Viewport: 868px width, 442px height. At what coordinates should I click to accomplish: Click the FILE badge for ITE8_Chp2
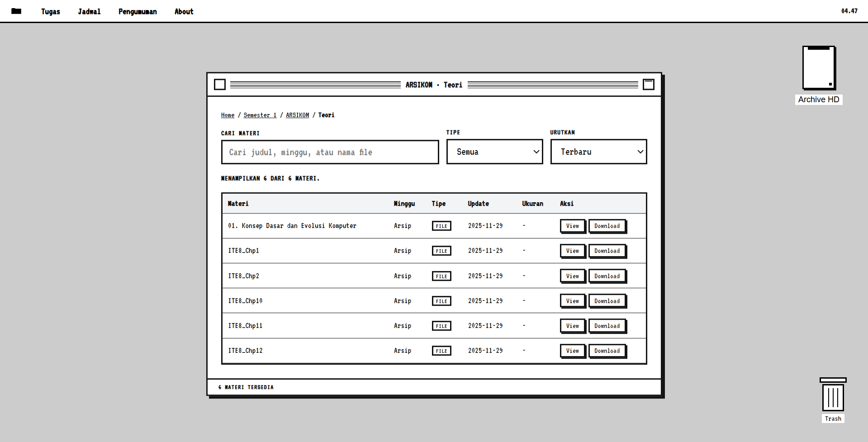441,276
